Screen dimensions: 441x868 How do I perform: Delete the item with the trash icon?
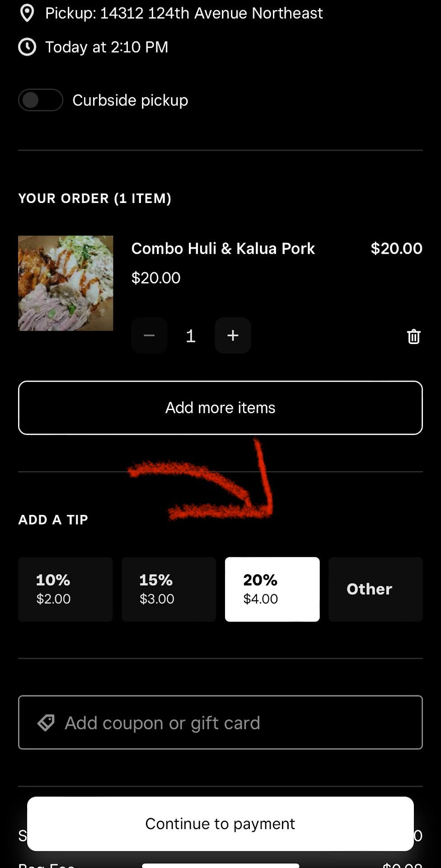click(413, 336)
